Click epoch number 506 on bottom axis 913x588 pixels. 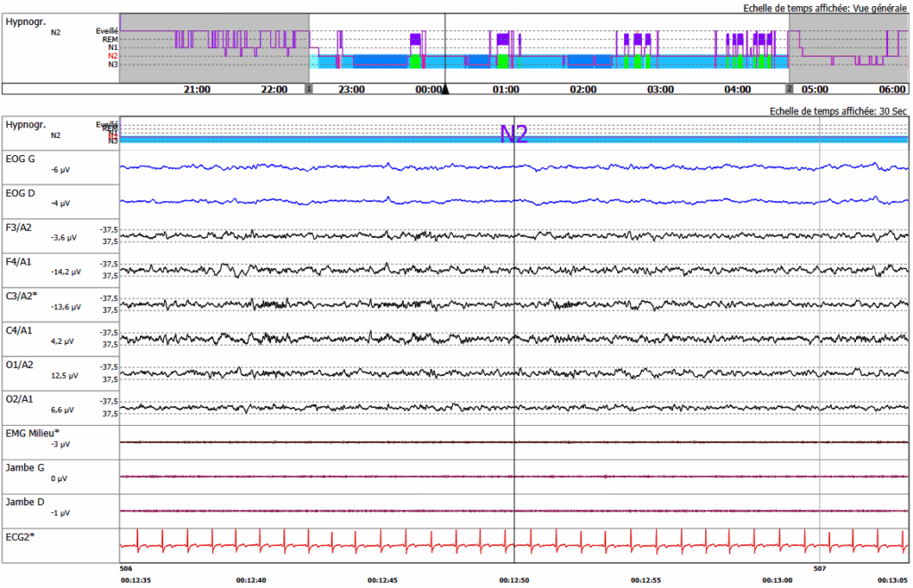(x=126, y=568)
